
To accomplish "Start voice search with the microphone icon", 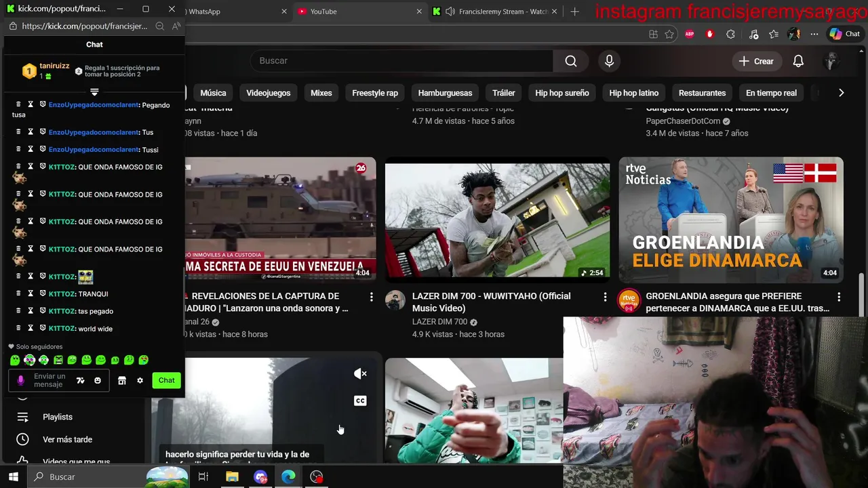I will (609, 61).
